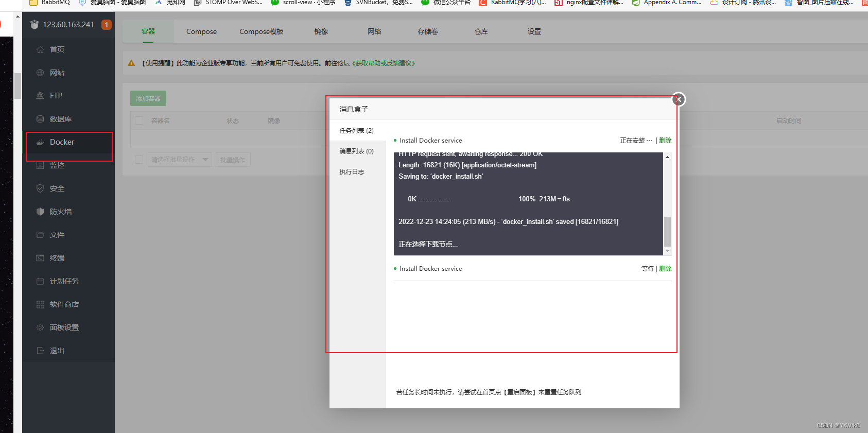Screen dimensions: 868x433
Task: Switch to the 镜像 tab
Action: coord(321,31)
